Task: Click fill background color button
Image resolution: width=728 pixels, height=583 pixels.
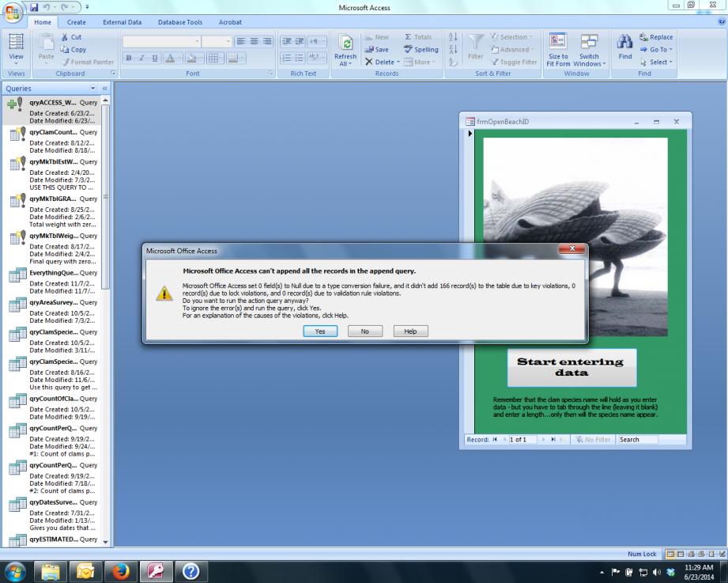Action: click(x=191, y=58)
